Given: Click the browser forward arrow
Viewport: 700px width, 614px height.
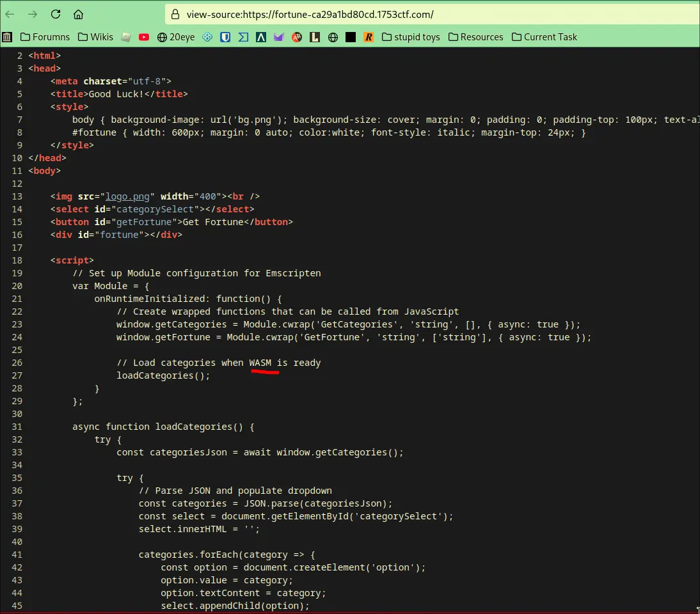Looking at the screenshot, I should (33, 14).
